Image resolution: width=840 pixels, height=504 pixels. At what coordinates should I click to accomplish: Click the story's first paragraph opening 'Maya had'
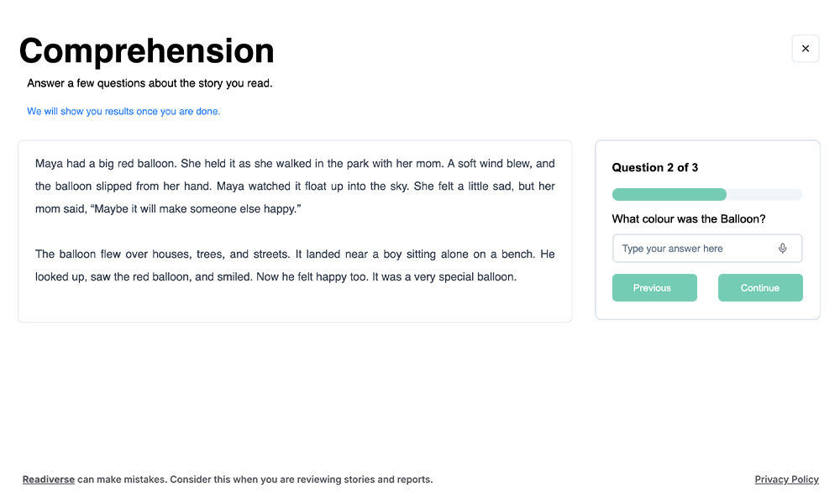click(295, 186)
